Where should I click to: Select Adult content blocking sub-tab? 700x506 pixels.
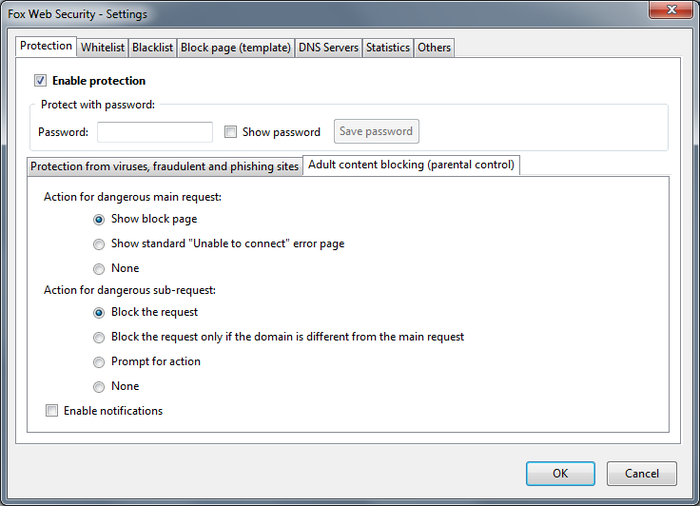click(x=411, y=165)
